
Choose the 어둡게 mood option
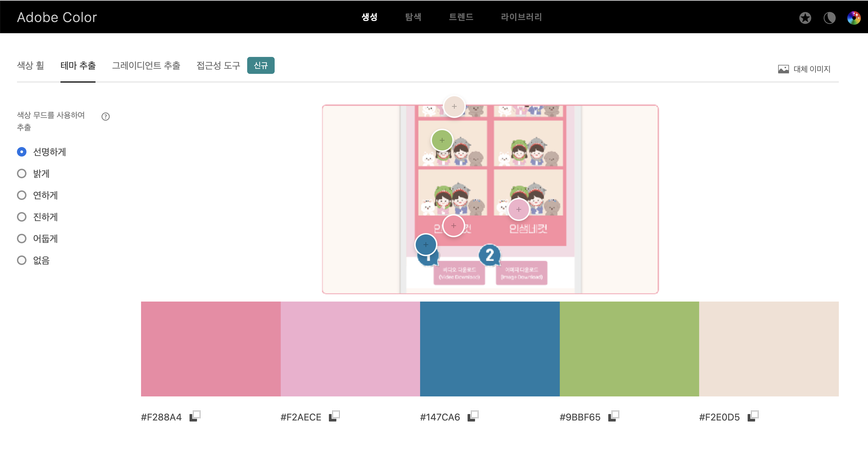tap(22, 239)
